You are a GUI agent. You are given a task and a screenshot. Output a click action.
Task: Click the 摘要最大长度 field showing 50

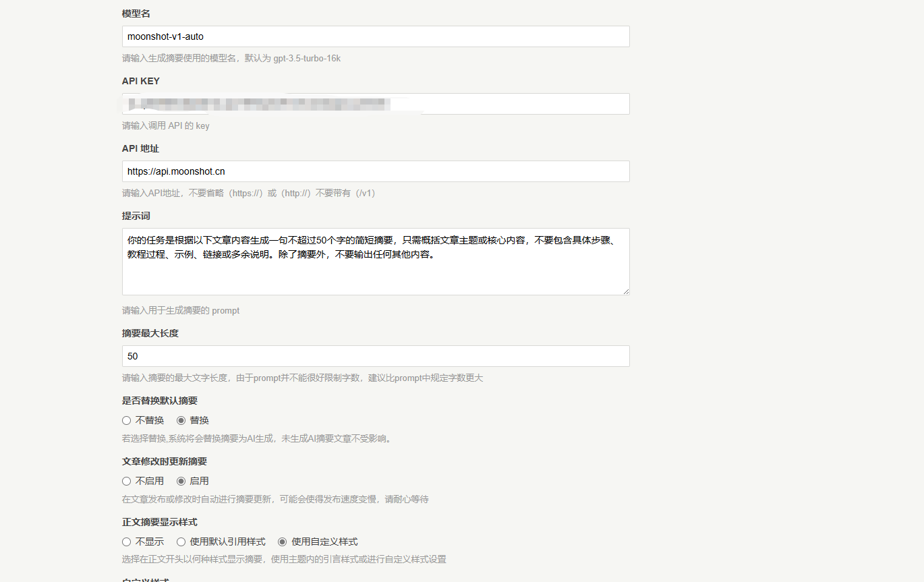[x=375, y=356]
